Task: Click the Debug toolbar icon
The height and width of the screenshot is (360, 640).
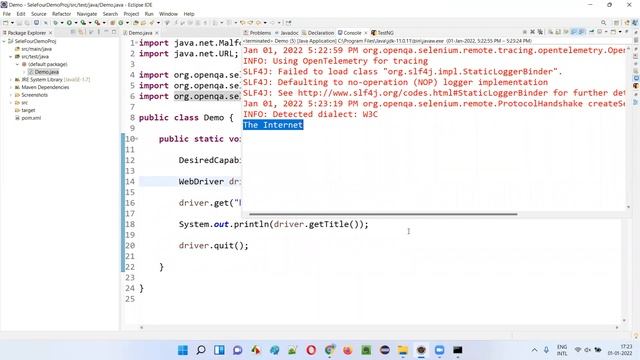Action: pos(55,23)
